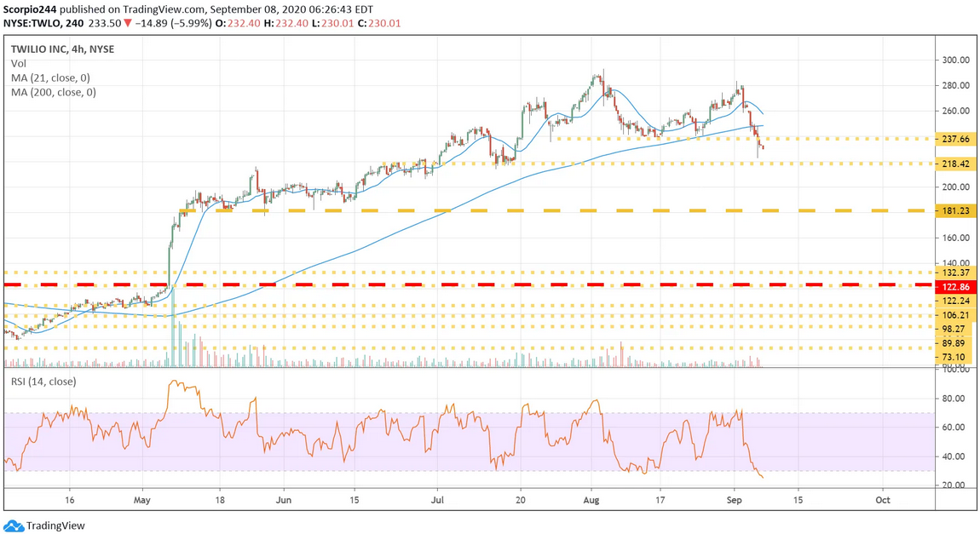Click the May date axis label
Screen dimensions: 980x534
coord(142,500)
